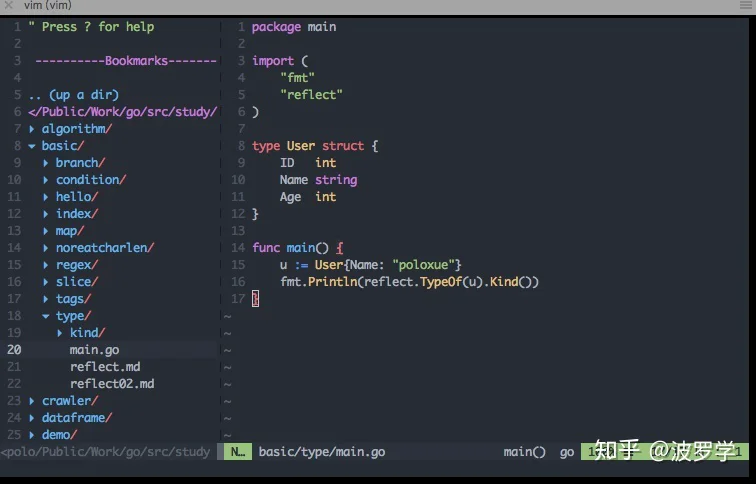This screenshot has height=484, width=756.
Task: Click the branch/ folder name
Action: 80,162
